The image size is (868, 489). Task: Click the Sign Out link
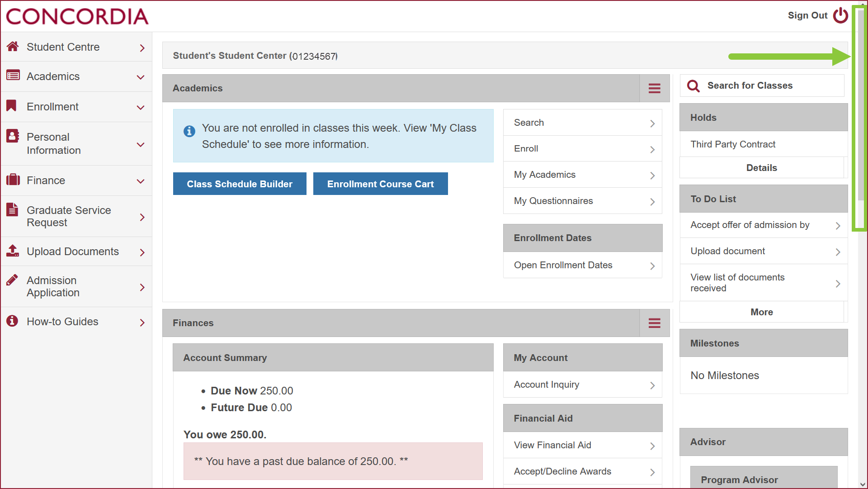point(807,15)
